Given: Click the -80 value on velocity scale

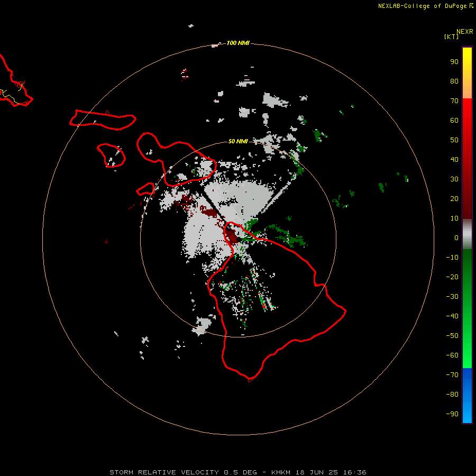Looking at the screenshot, I should (452, 395).
